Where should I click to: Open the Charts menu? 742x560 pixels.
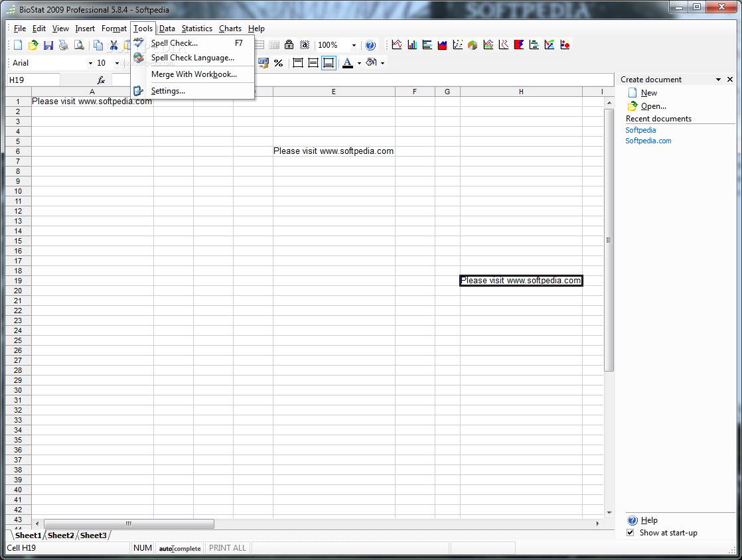(230, 29)
